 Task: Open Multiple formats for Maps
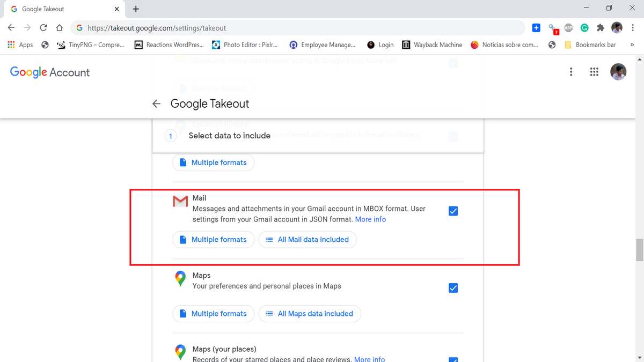point(213,314)
